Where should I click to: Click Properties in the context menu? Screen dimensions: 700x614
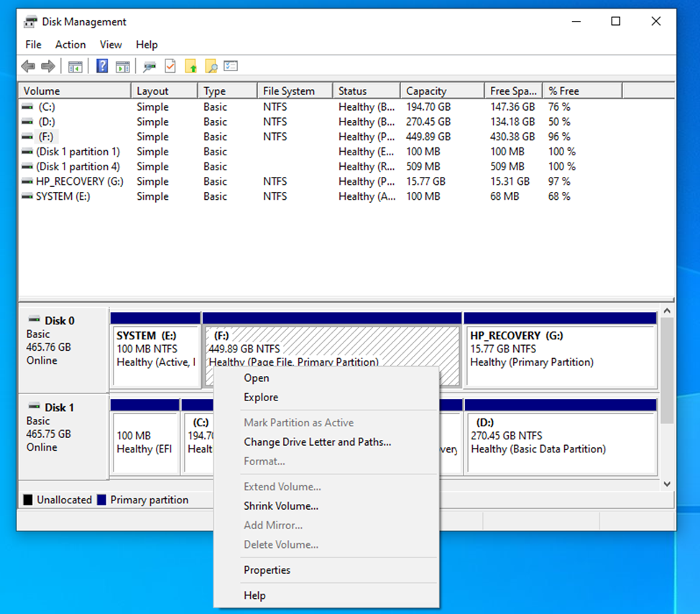267,570
